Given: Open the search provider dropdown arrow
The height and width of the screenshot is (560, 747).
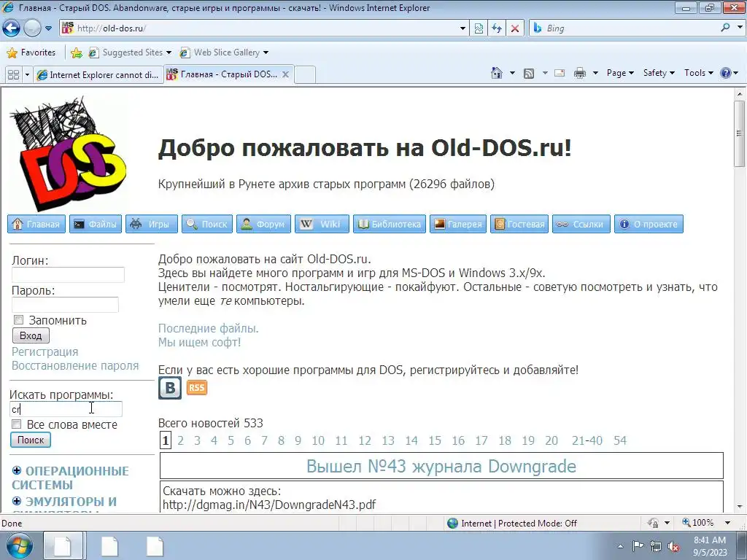Looking at the screenshot, I should [x=740, y=28].
